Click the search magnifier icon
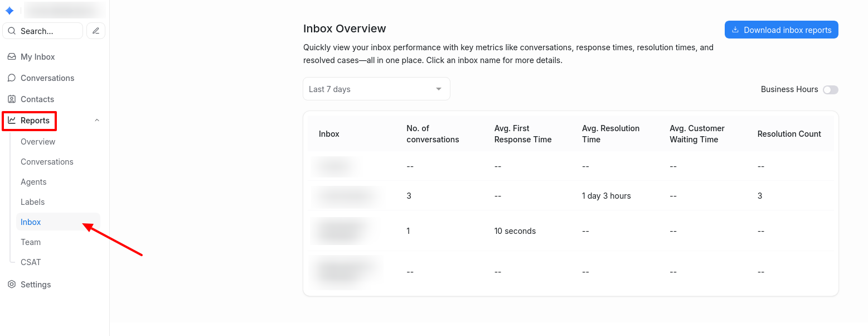Screen dimensions: 868x336 [12, 31]
